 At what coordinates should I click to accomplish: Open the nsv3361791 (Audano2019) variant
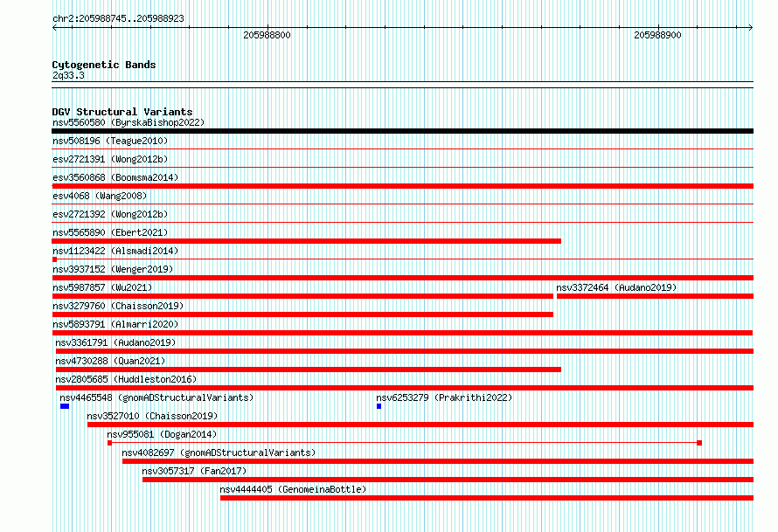point(115,342)
